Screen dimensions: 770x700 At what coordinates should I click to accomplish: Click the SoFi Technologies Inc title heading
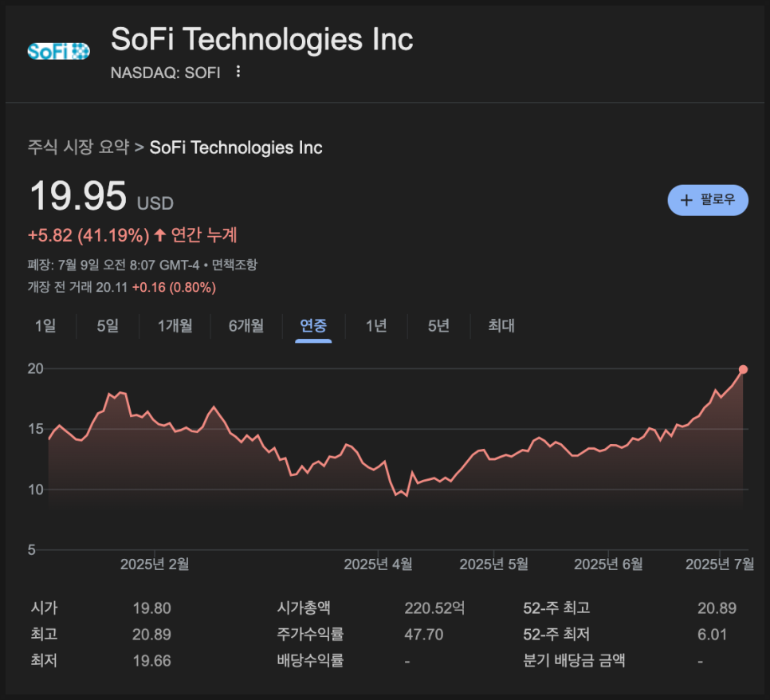[261, 39]
